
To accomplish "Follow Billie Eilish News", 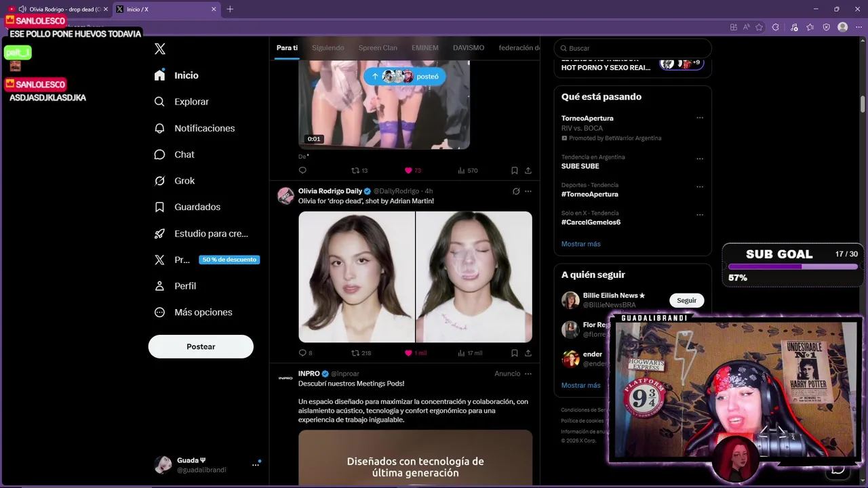I will tap(686, 300).
